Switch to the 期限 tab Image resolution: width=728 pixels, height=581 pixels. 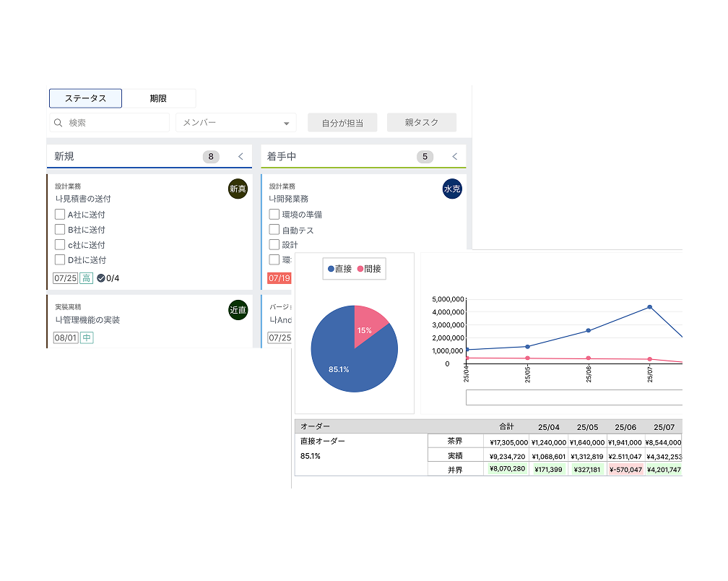(159, 98)
